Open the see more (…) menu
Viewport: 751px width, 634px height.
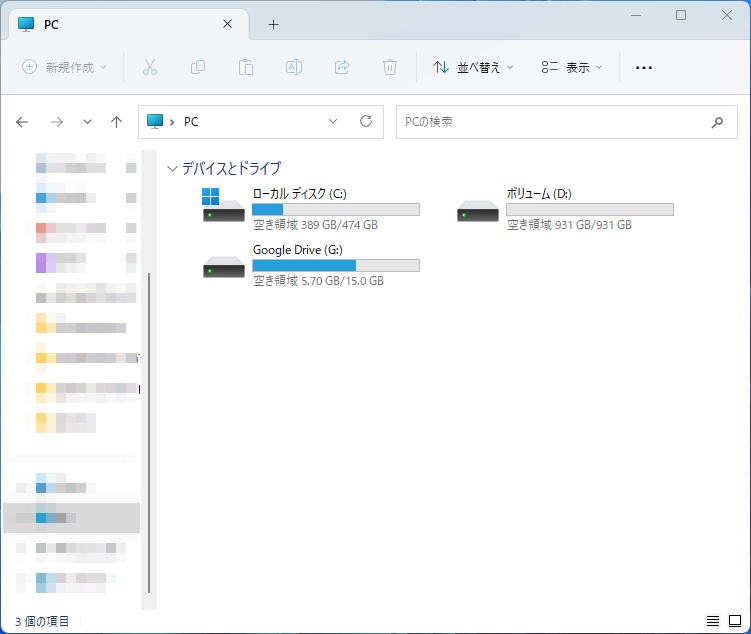point(644,67)
